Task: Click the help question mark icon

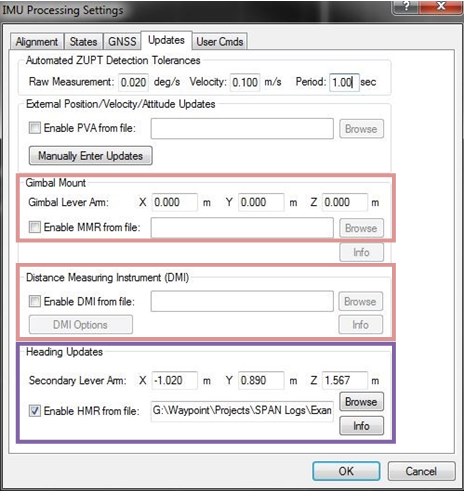Action: coord(406,7)
